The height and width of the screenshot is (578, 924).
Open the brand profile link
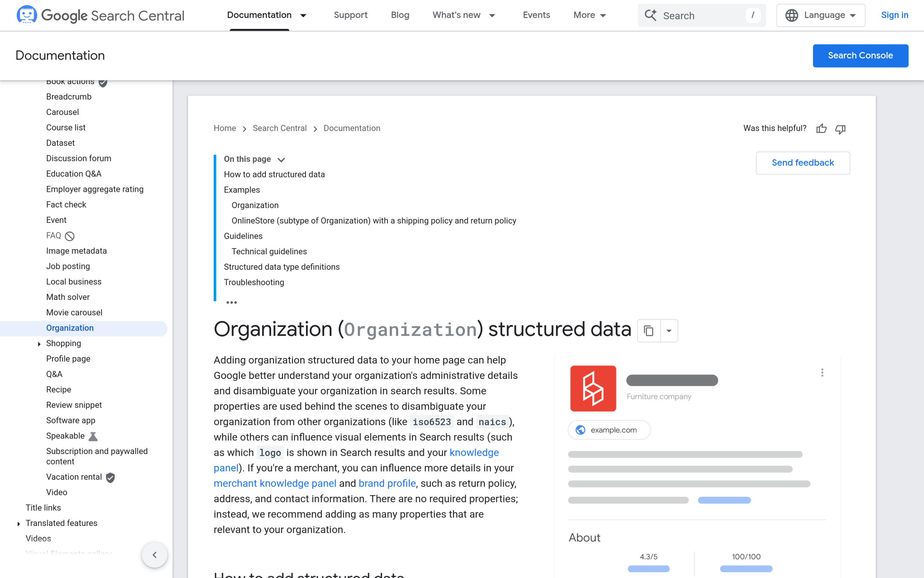tap(387, 484)
